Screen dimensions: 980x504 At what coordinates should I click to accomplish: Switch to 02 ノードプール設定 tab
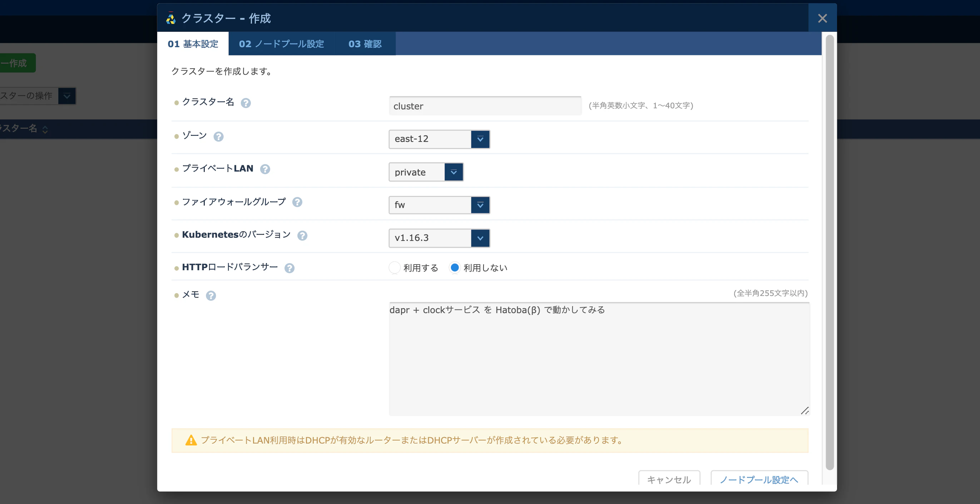point(282,44)
